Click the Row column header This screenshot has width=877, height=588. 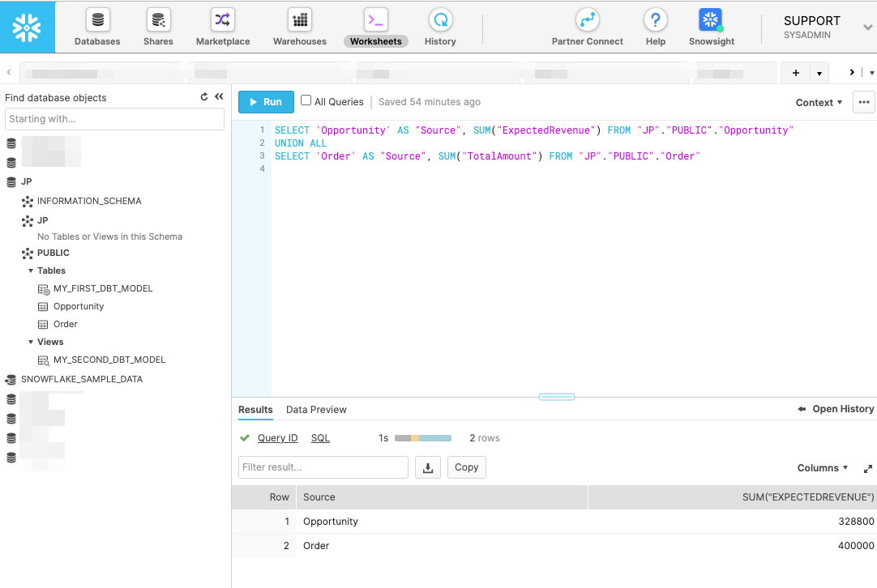tap(264, 497)
